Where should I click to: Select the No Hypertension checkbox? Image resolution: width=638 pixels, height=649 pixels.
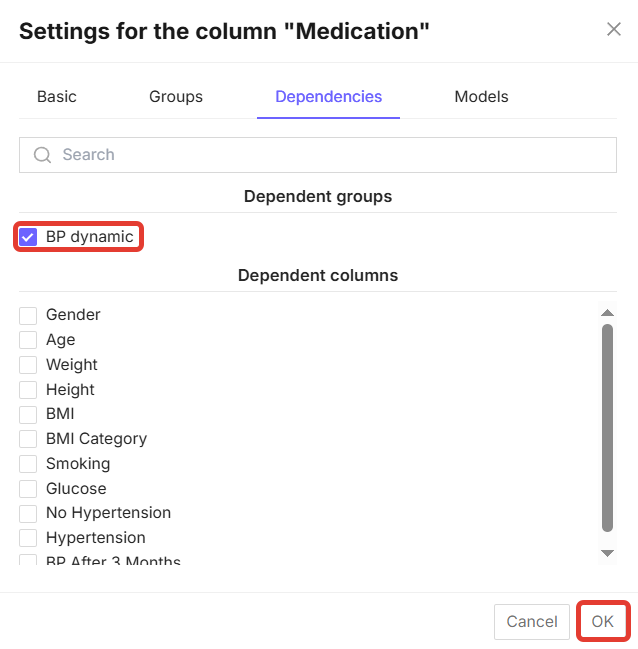click(28, 513)
